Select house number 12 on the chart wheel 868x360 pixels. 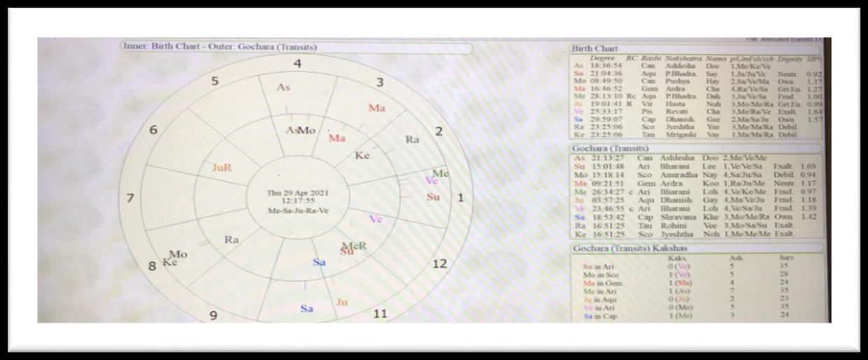tap(439, 264)
